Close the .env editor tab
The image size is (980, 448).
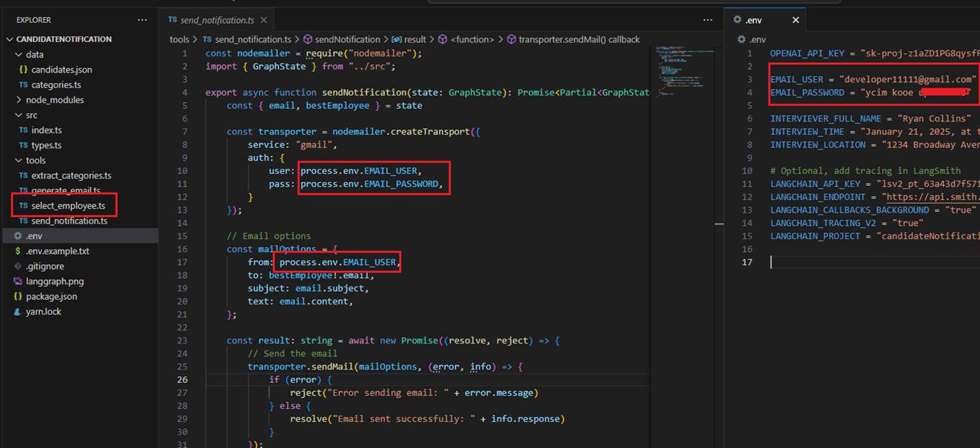point(796,20)
